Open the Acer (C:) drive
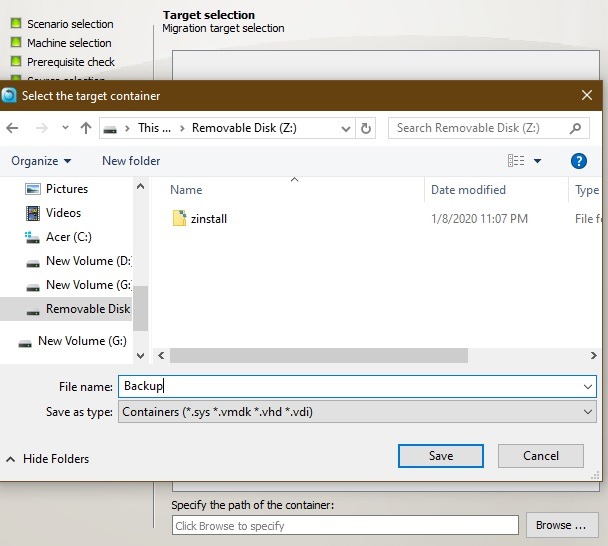The image size is (608, 546). click(69, 237)
